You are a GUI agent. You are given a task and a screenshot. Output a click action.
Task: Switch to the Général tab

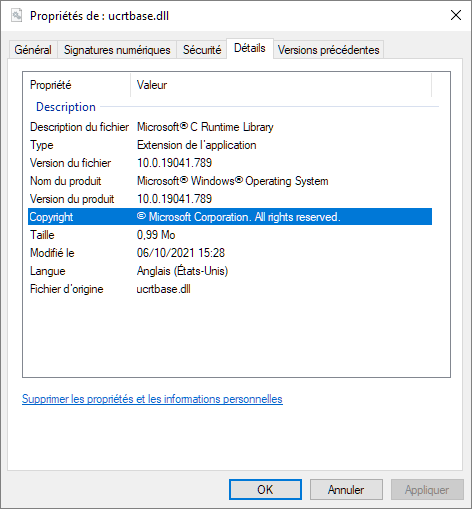tap(33, 50)
